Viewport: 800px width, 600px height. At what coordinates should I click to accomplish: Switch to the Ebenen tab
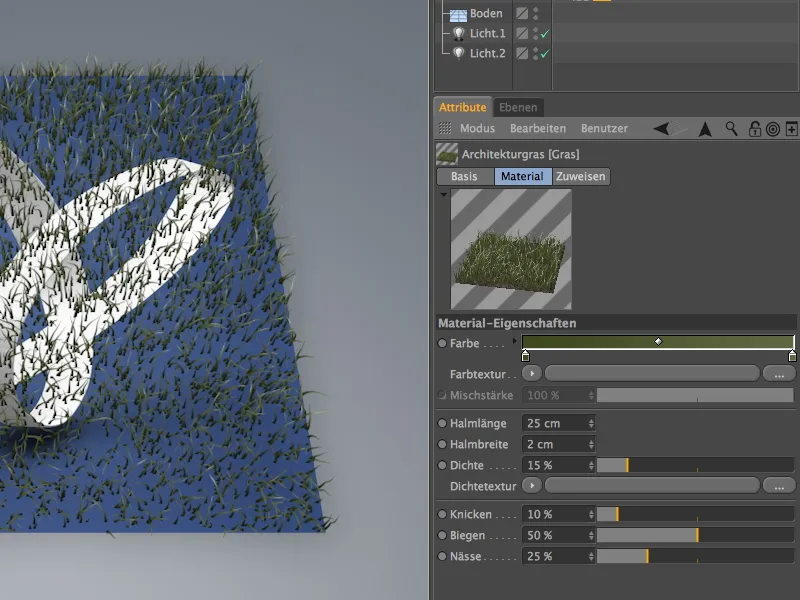click(518, 105)
